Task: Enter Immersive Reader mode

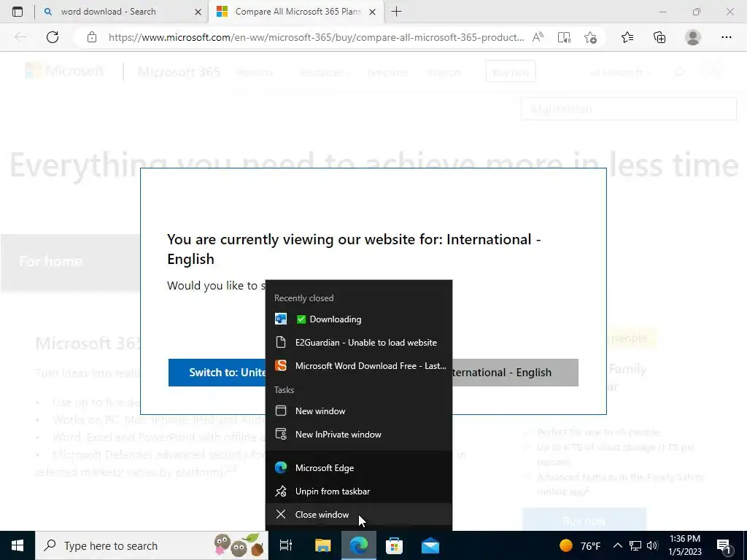Action: [x=564, y=37]
